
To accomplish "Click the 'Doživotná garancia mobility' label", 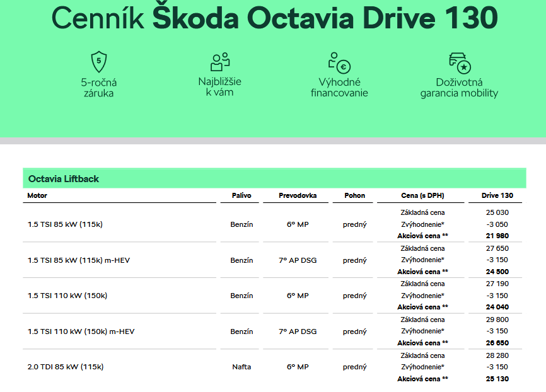I will (459, 88).
